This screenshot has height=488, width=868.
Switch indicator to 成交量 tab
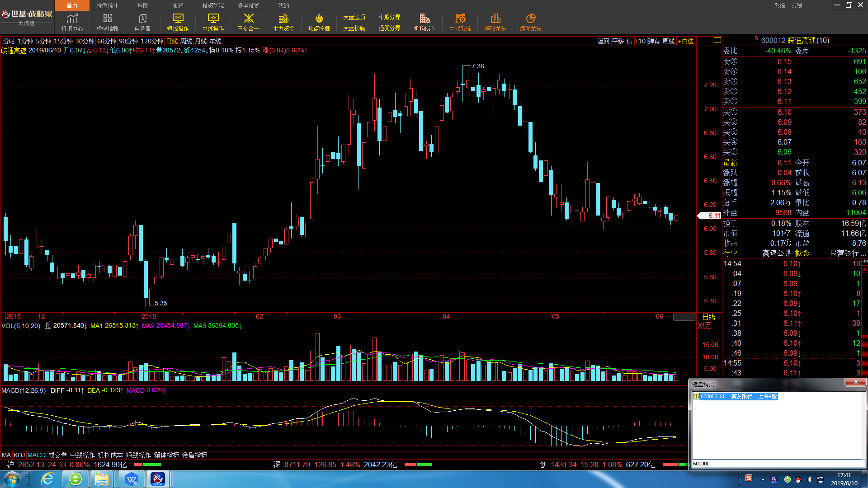pos(57,455)
